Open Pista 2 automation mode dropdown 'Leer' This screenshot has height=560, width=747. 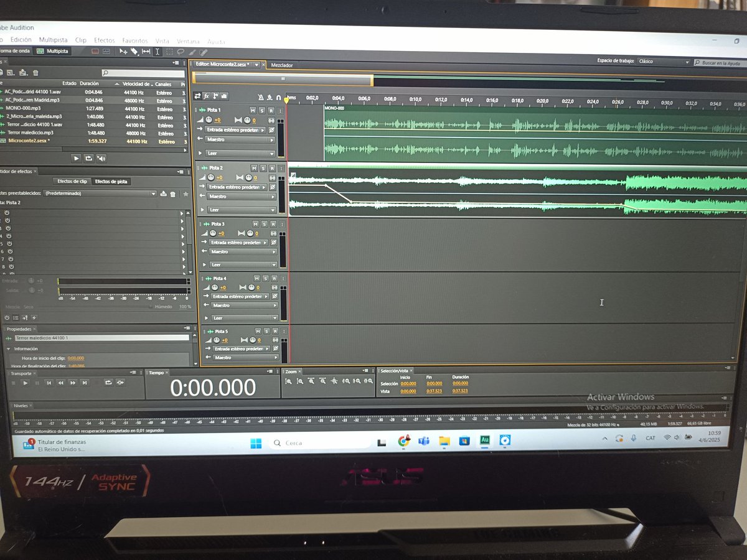coord(242,210)
